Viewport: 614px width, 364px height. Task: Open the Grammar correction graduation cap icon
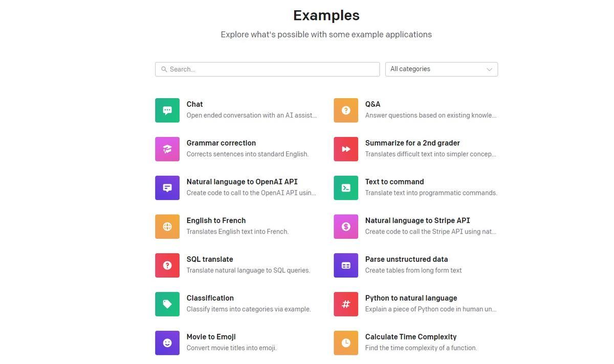click(x=167, y=149)
